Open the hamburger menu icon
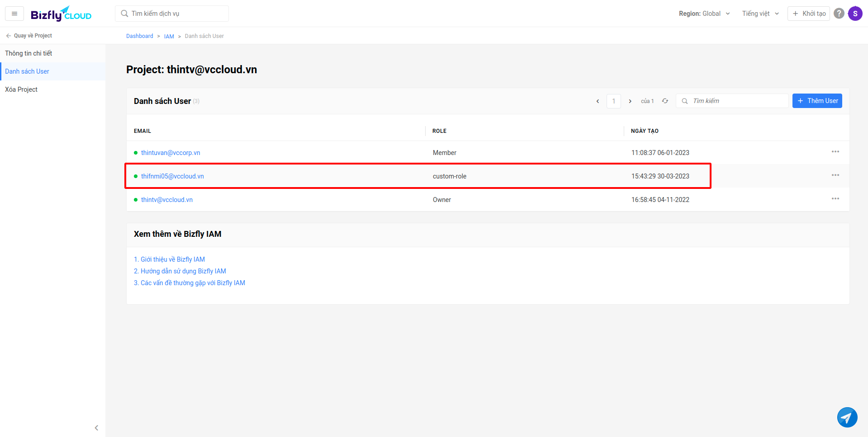 14,14
